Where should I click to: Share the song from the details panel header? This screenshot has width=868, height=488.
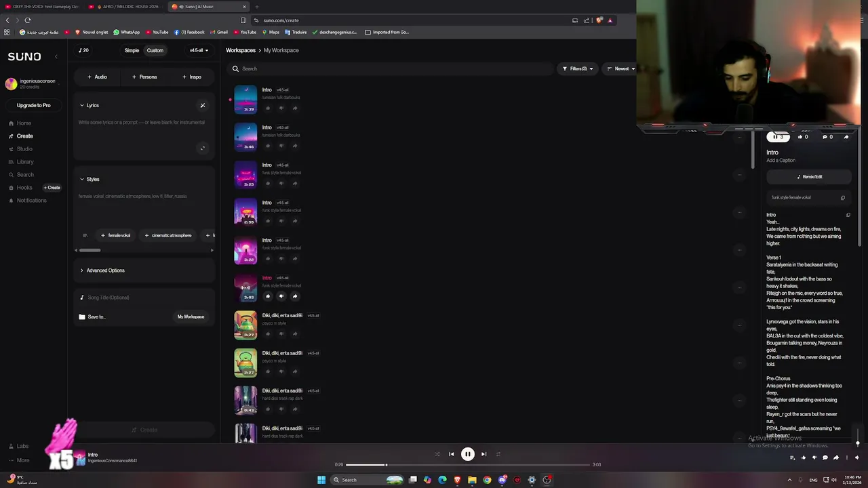[846, 137]
